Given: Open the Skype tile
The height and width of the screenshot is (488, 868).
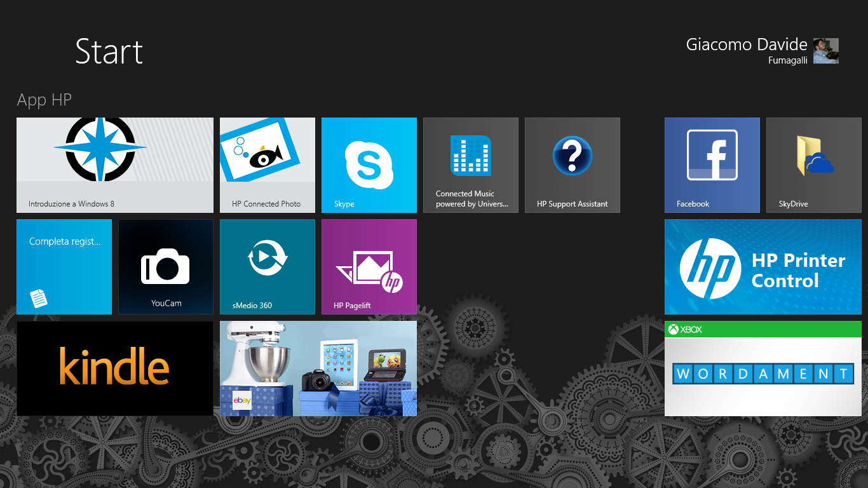Looking at the screenshot, I should point(369,165).
